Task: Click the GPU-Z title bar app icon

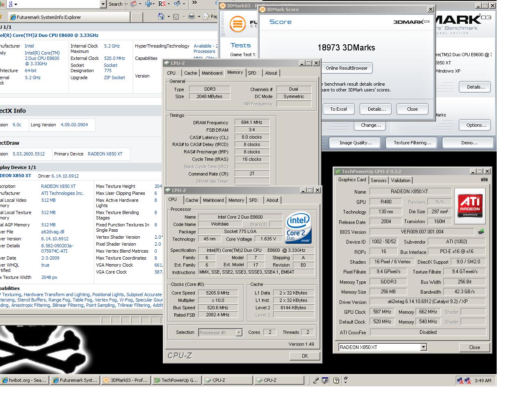Action: pos(338,171)
